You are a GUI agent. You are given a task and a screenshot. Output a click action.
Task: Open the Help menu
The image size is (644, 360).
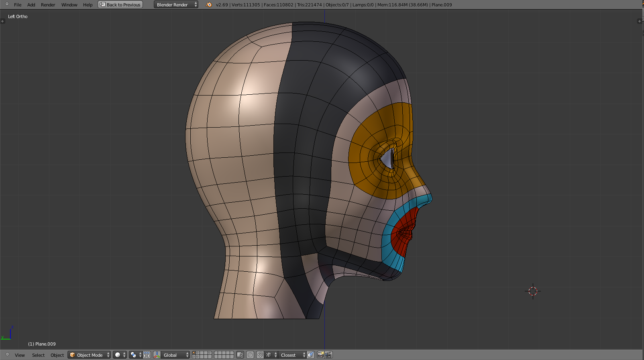88,5
